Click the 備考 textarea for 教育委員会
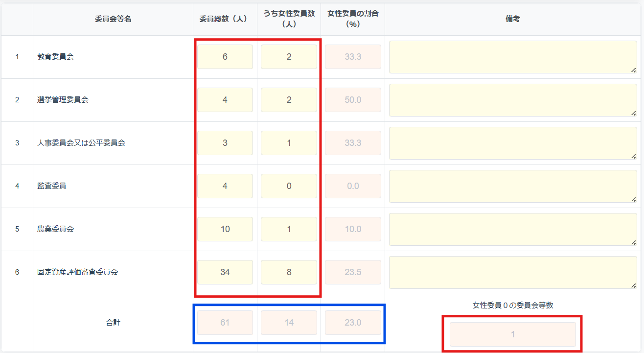The height and width of the screenshot is (353, 644). click(513, 57)
